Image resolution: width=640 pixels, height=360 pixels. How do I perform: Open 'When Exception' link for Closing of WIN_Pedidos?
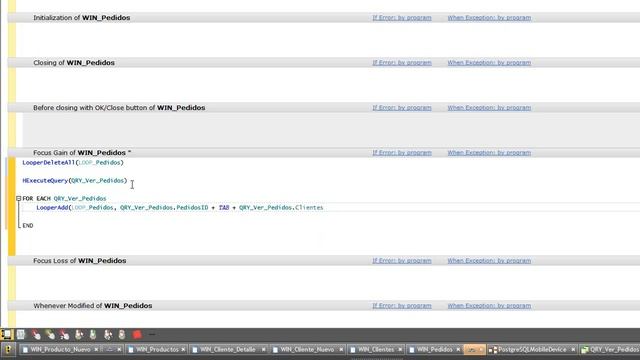(x=489, y=63)
